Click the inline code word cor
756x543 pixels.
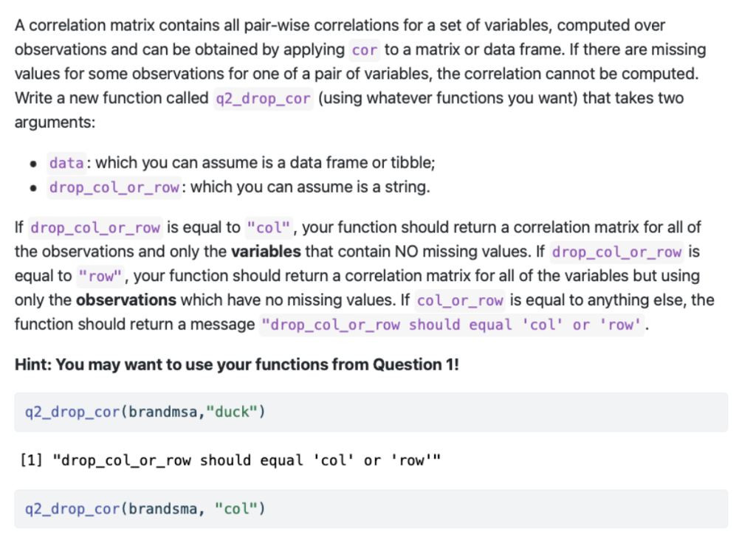[365, 50]
